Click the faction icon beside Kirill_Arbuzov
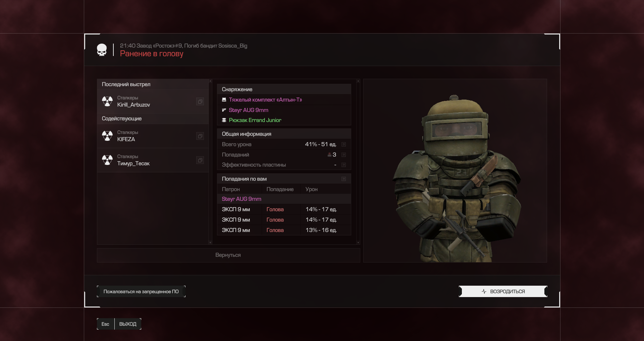The height and width of the screenshot is (341, 644). (107, 101)
